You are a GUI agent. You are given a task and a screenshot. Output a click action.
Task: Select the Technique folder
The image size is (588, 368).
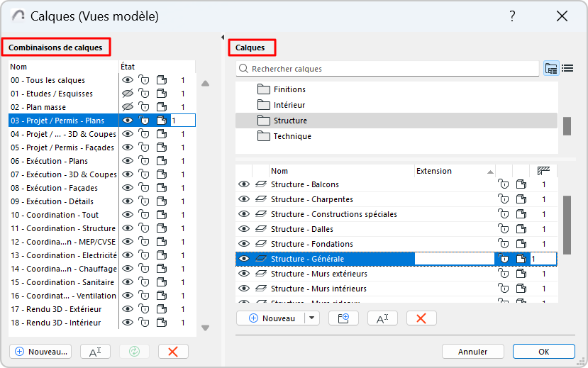pos(292,136)
